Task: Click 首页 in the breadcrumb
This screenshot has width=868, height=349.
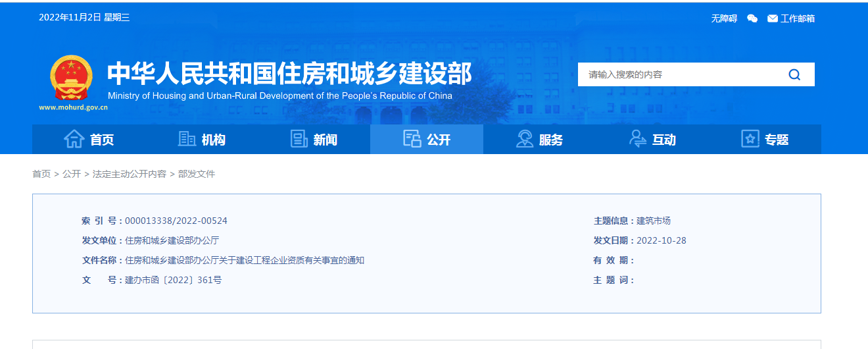Action: click(x=41, y=174)
